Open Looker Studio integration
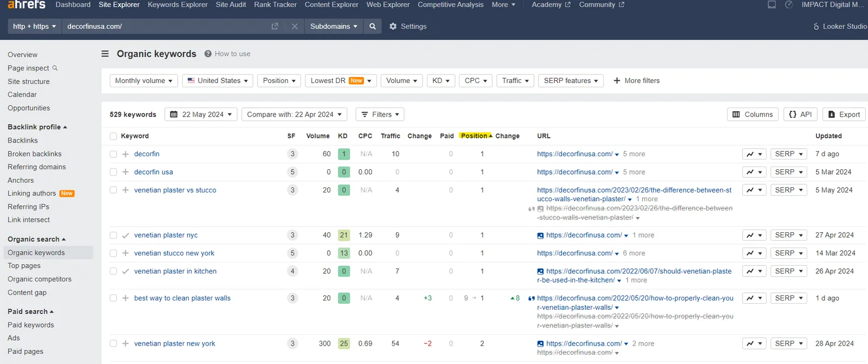The height and width of the screenshot is (364, 868). coord(840,26)
